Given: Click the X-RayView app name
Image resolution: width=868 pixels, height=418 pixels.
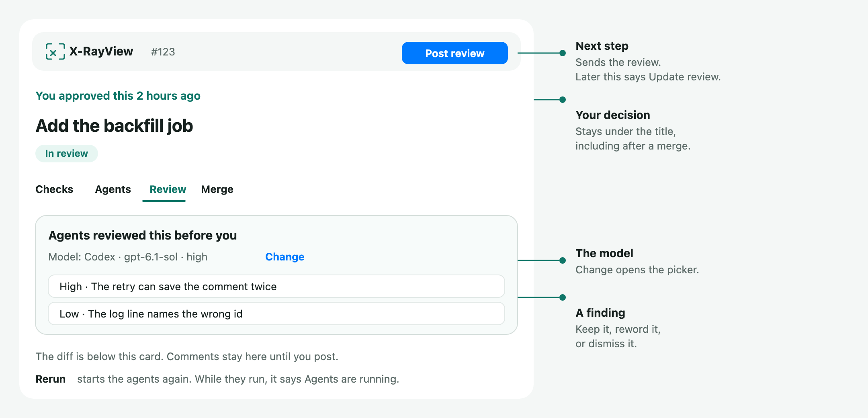Looking at the screenshot, I should tap(101, 51).
